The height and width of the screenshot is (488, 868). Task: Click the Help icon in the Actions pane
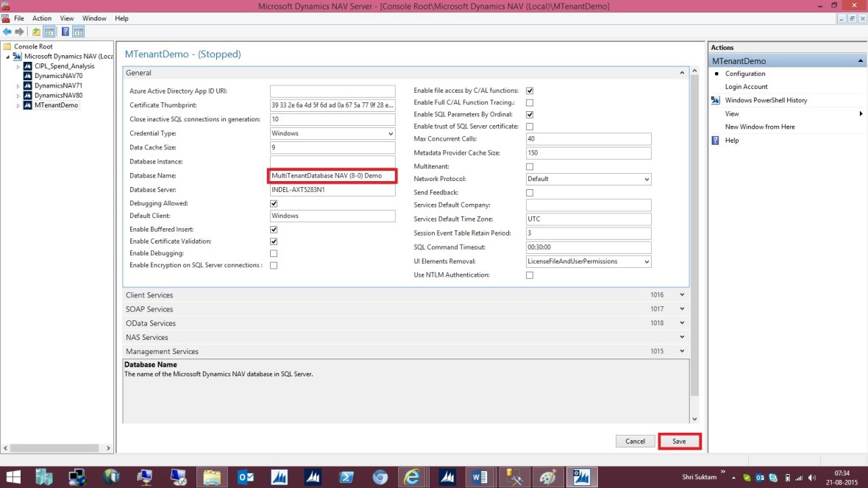click(x=715, y=141)
